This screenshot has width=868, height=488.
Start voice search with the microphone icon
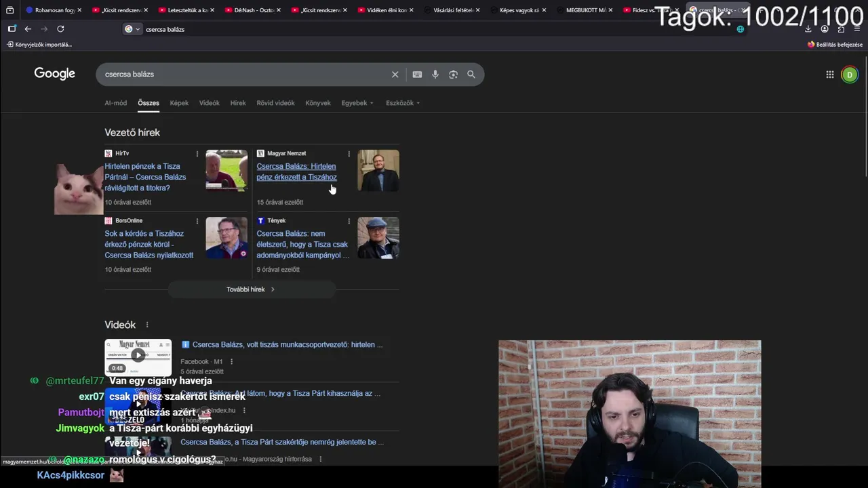pyautogui.click(x=435, y=75)
